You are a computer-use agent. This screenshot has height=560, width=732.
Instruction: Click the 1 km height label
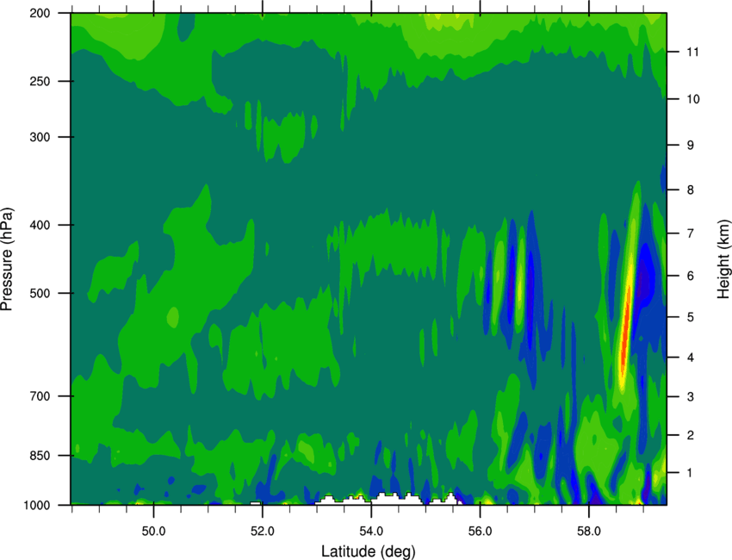pos(691,473)
